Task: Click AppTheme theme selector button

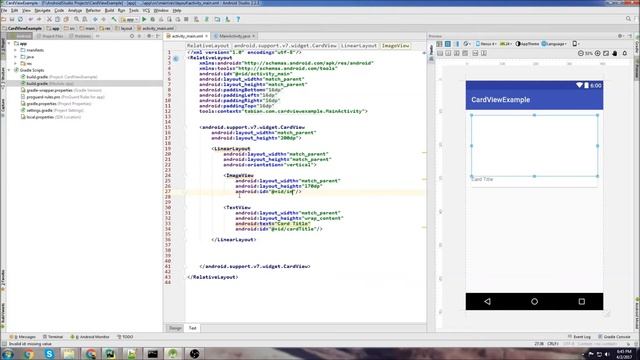Action: [527, 44]
